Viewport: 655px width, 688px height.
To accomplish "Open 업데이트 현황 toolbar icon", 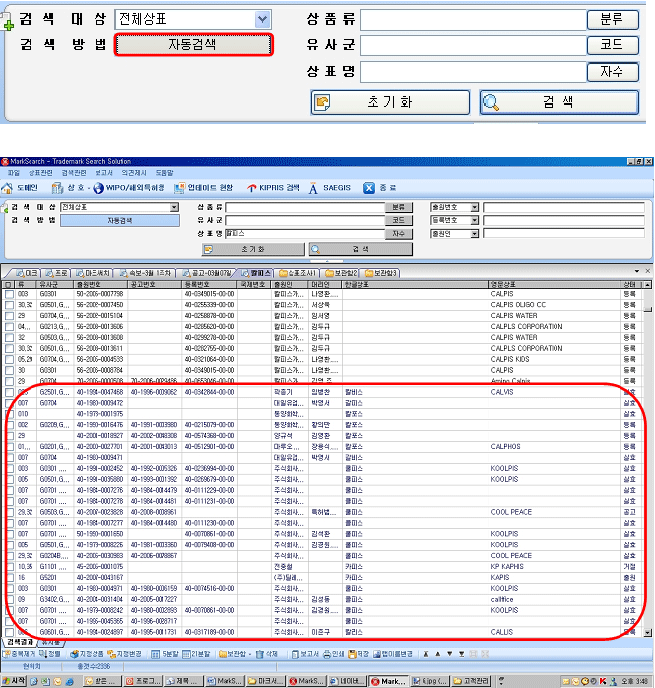I will point(179,188).
